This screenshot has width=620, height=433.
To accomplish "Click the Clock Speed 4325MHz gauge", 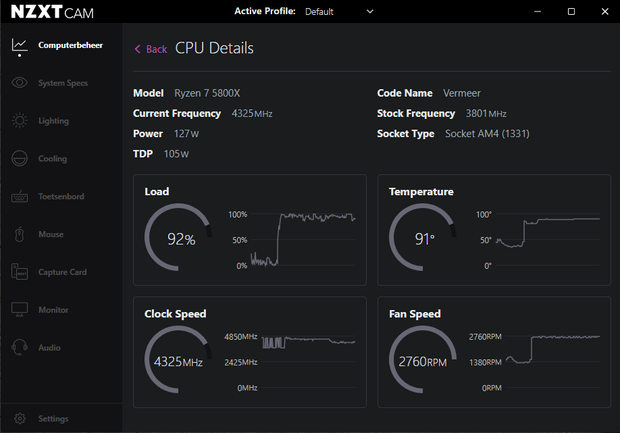I will coord(178,359).
